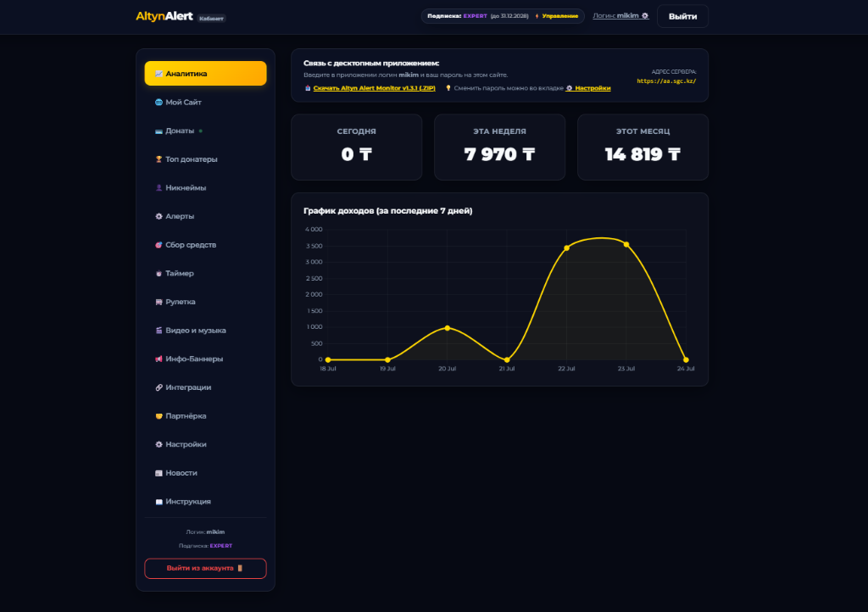Click the book icon beside Инструкция
Screen dimensions: 868x612
tap(159, 502)
